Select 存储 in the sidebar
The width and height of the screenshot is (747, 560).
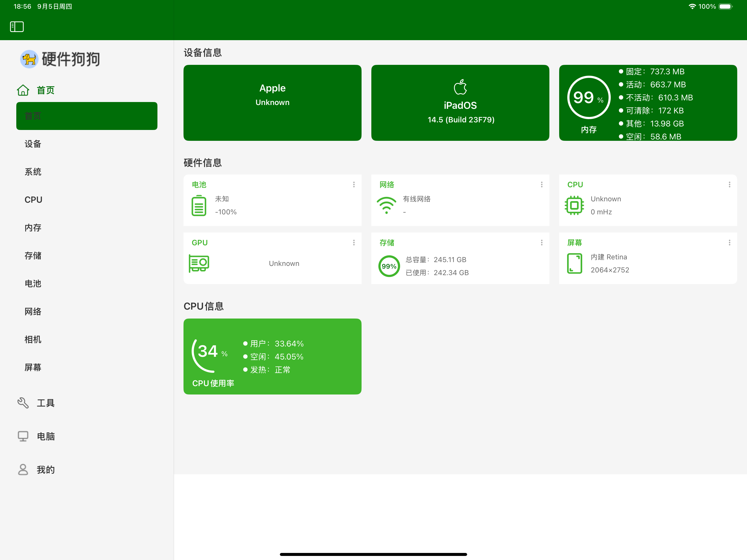[x=87, y=256]
